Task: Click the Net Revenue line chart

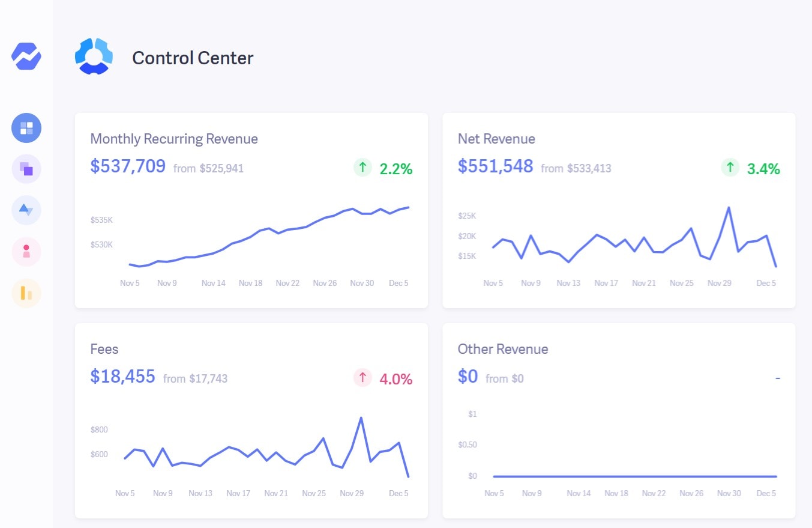Action: tap(635, 236)
